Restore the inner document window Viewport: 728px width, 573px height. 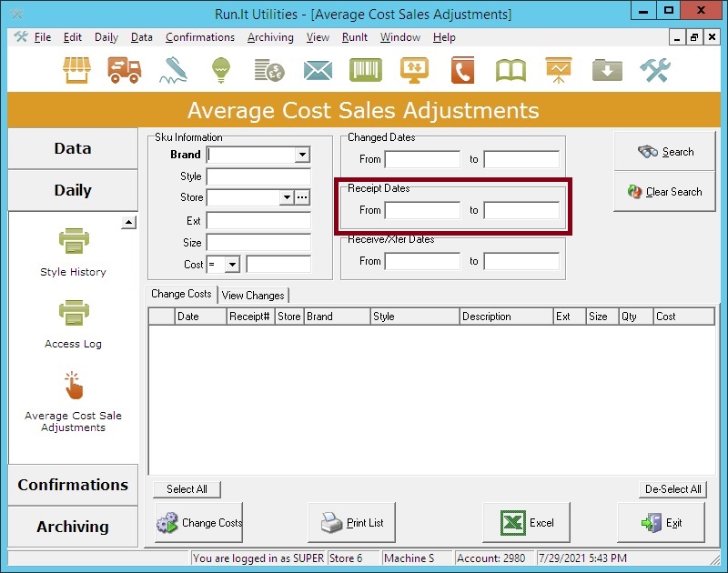(694, 37)
